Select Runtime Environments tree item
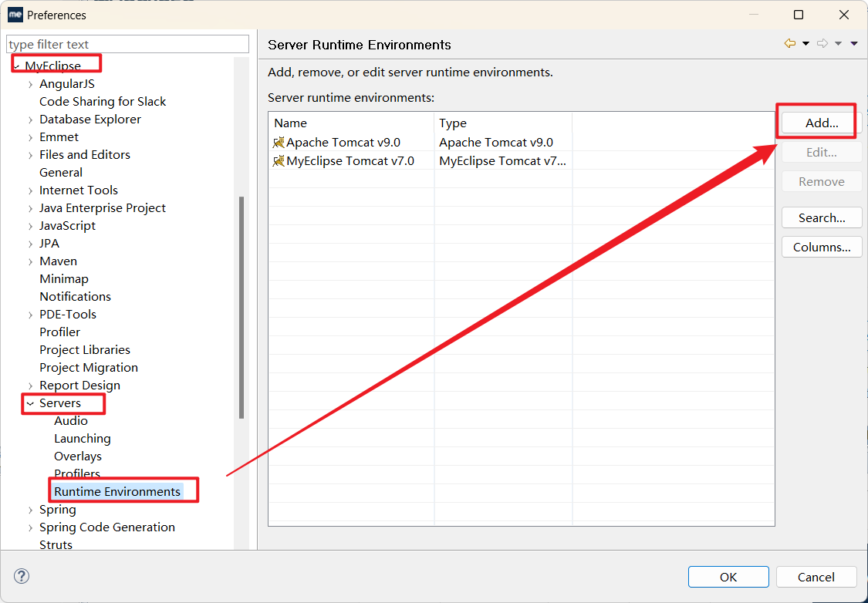The image size is (868, 603). point(117,491)
